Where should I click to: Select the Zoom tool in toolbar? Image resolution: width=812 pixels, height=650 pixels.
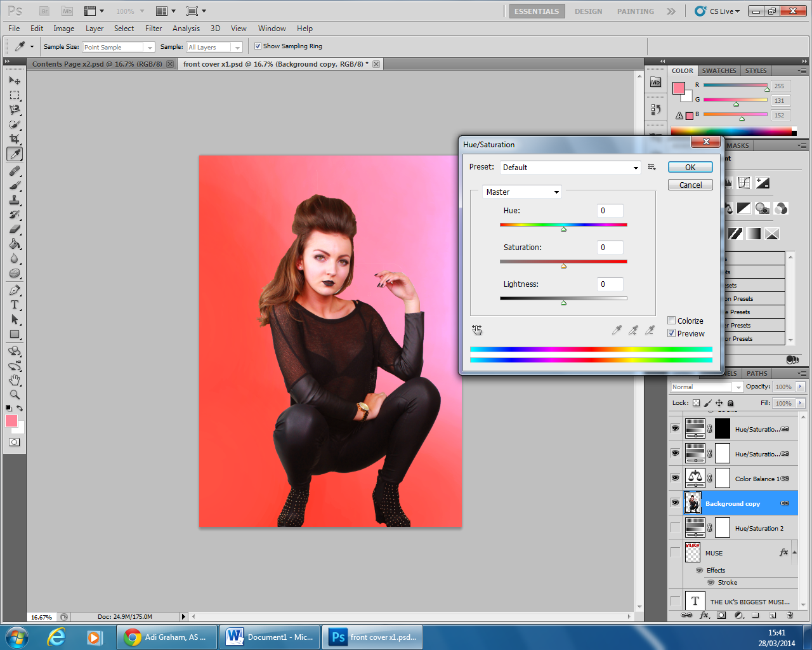tap(15, 395)
